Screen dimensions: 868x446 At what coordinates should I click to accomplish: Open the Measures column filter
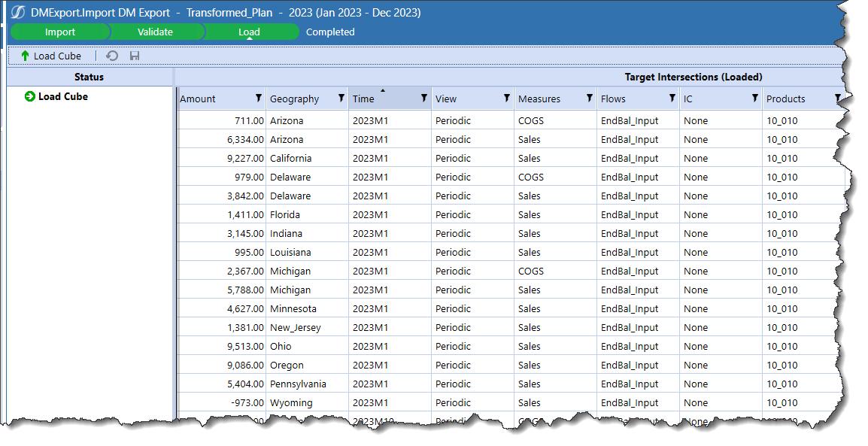[x=589, y=98]
